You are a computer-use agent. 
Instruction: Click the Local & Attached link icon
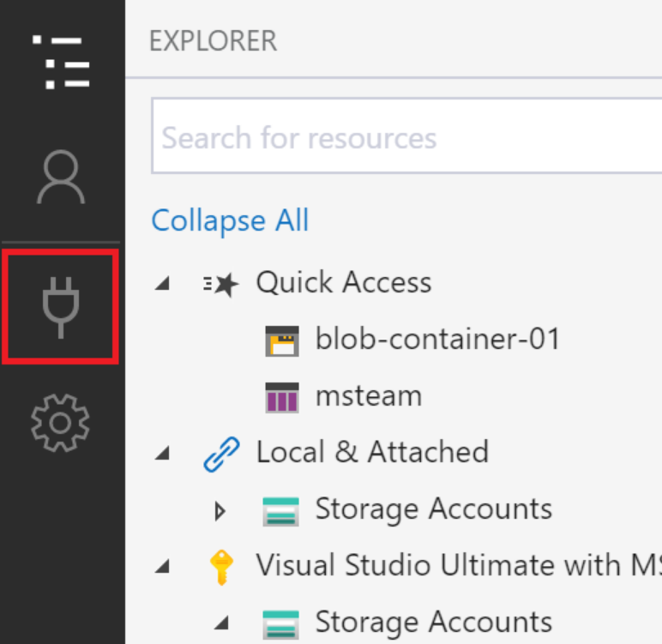click(x=221, y=454)
